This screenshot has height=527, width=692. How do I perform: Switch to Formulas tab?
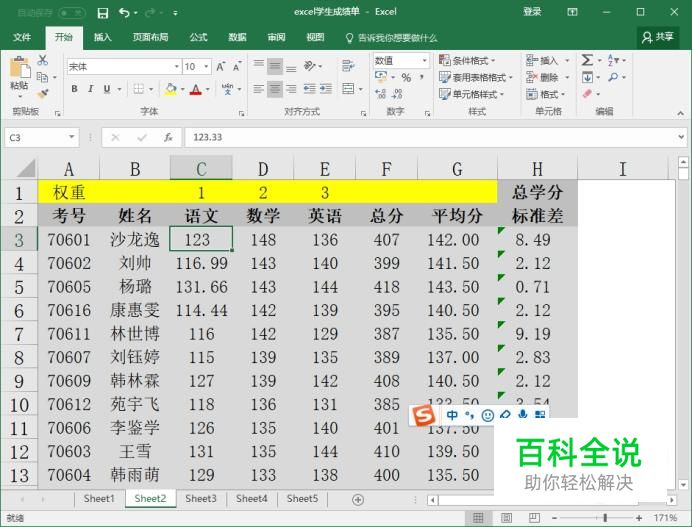[x=198, y=38]
